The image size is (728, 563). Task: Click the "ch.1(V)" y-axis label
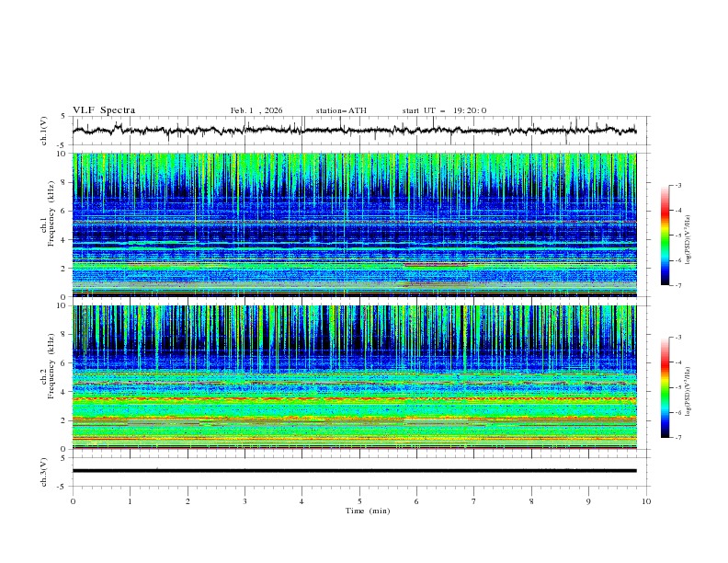click(44, 131)
